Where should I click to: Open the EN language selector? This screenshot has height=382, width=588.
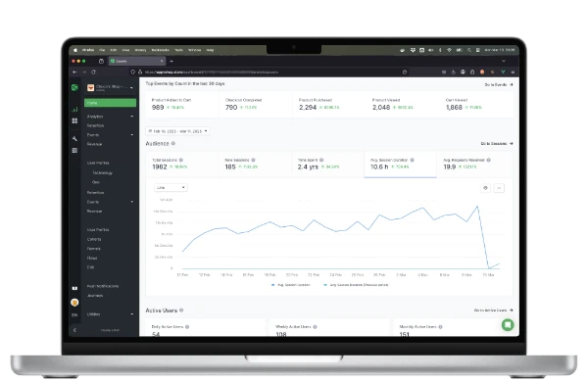[74, 314]
